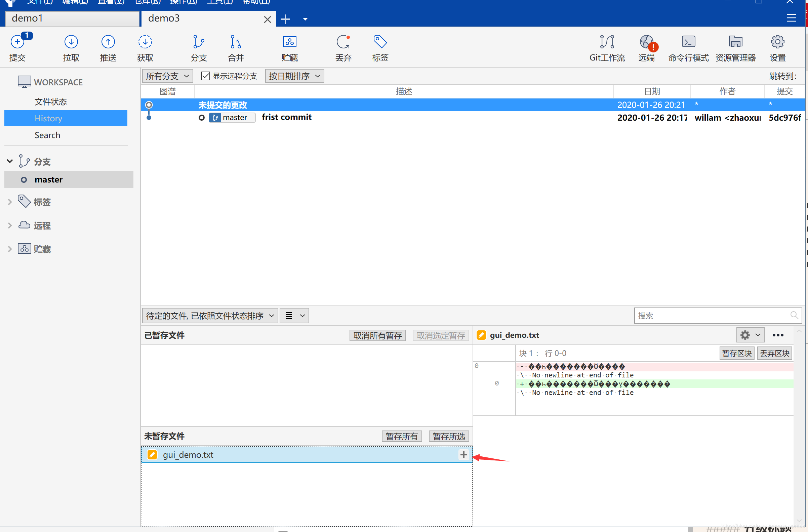Collapse the 分支 section in the sidebar
This screenshot has width=808, height=532.
pyautogui.click(x=10, y=161)
